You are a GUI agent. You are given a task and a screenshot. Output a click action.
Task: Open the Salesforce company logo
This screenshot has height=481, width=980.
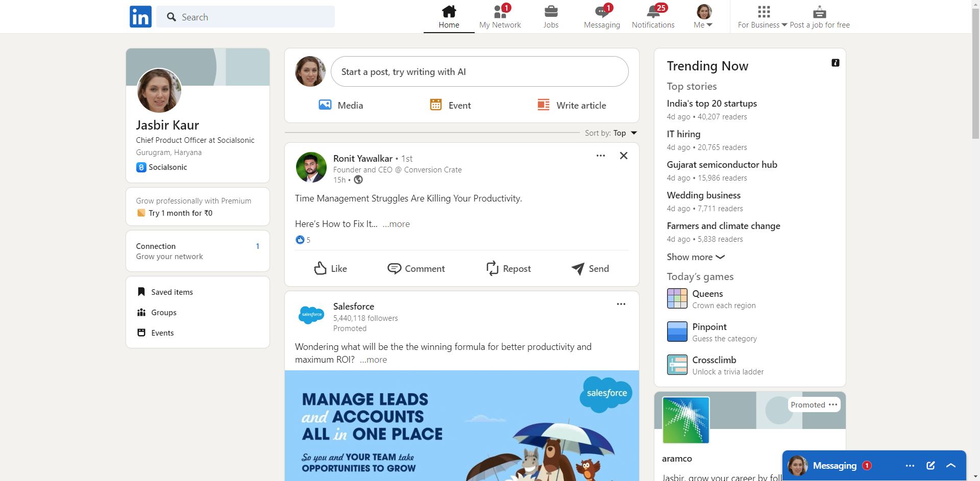311,315
